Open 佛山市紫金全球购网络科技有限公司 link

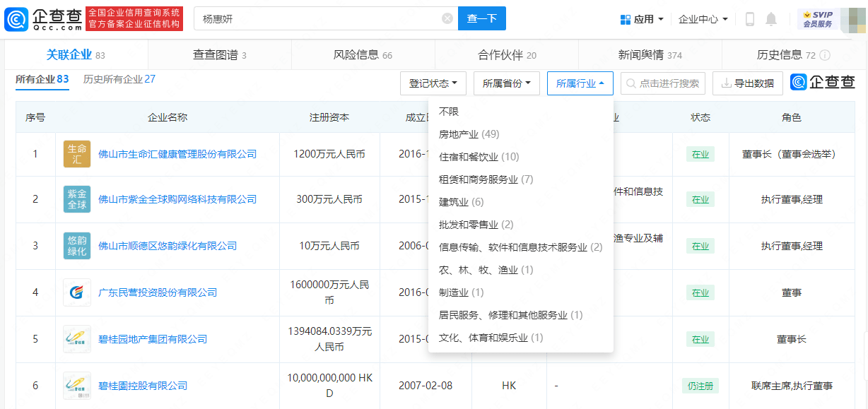(177, 200)
